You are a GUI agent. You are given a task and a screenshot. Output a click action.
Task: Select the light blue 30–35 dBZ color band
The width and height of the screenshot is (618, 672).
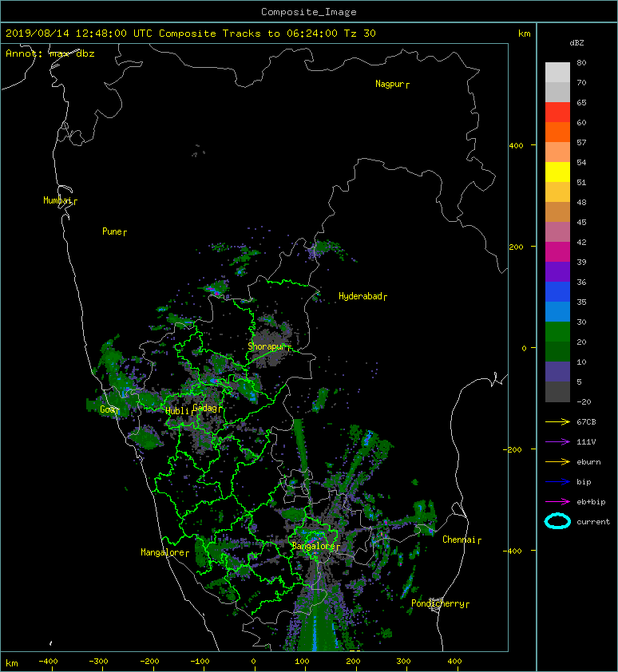[557, 312]
